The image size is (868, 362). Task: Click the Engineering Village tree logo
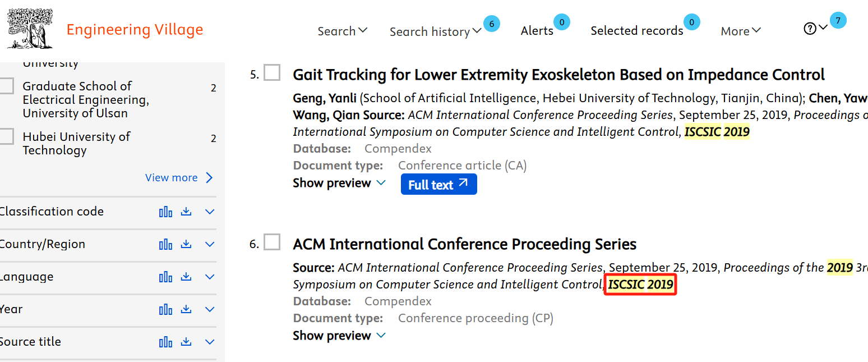pos(30,29)
